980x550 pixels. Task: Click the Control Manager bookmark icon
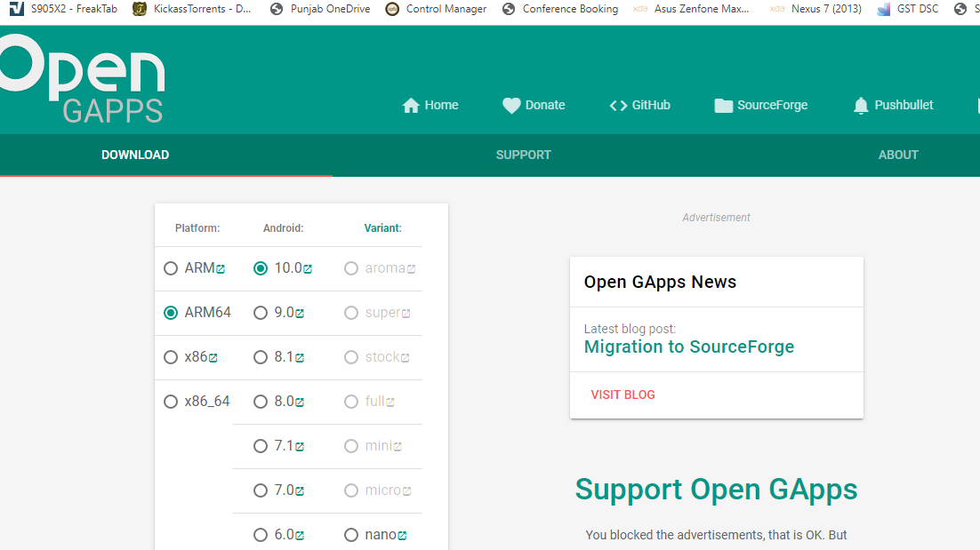[x=392, y=9]
